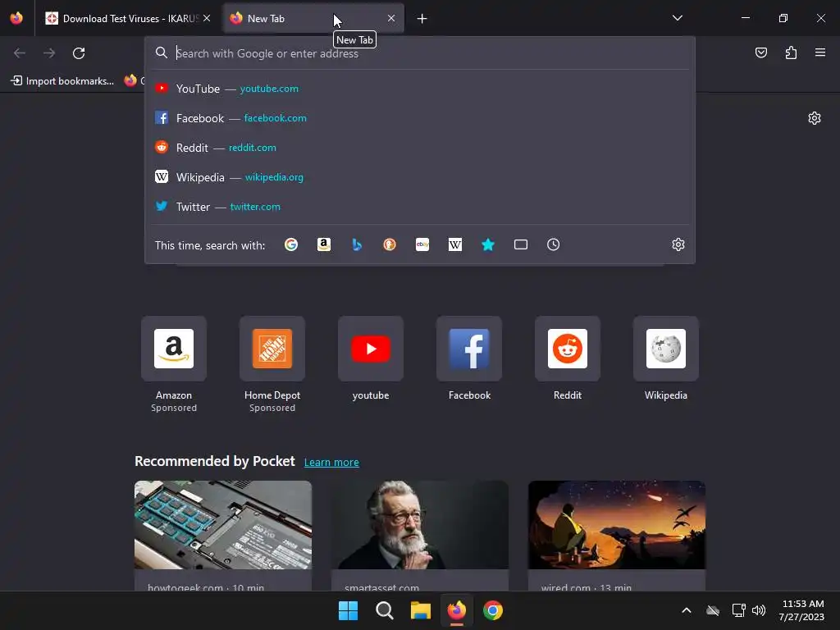Choose Twitter suggestion twitter.com
Viewport: 840px width, 630px height.
click(x=420, y=206)
